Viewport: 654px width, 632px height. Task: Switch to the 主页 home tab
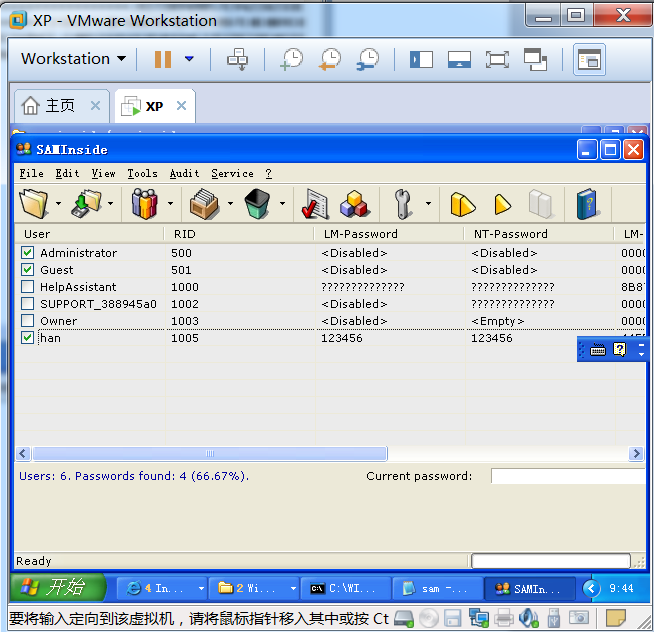(61, 106)
